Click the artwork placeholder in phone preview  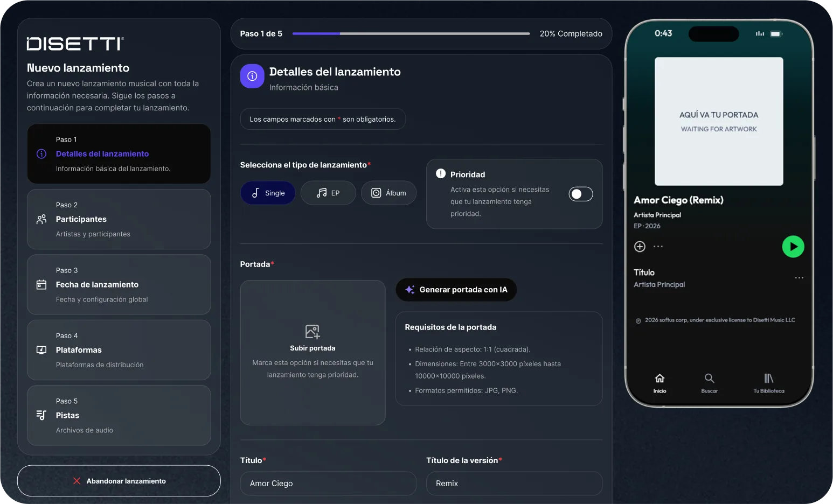pos(719,121)
